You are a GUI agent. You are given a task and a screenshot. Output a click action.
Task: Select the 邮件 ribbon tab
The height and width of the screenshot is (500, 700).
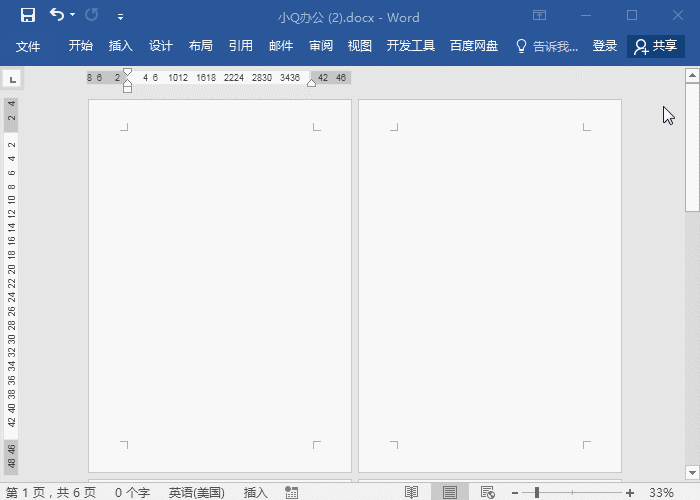coord(281,46)
